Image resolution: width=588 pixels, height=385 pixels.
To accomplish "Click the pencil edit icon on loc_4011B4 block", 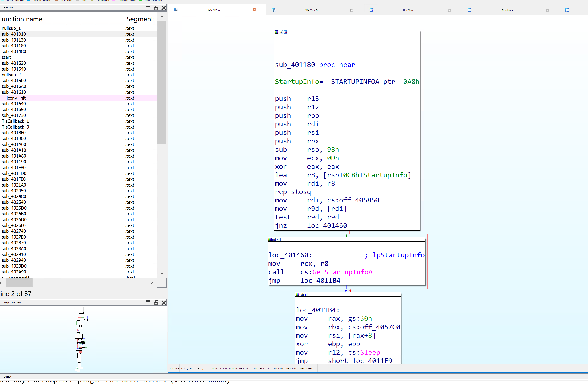I will (x=302, y=294).
